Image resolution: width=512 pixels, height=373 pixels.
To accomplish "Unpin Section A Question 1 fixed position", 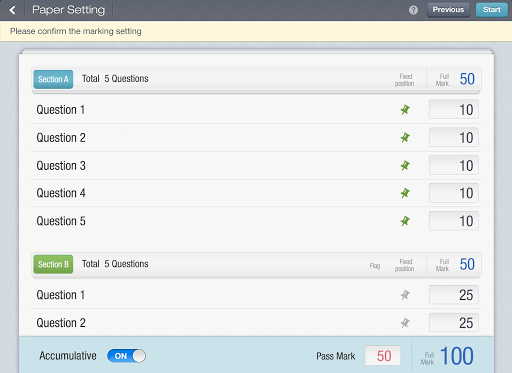I will 405,110.
